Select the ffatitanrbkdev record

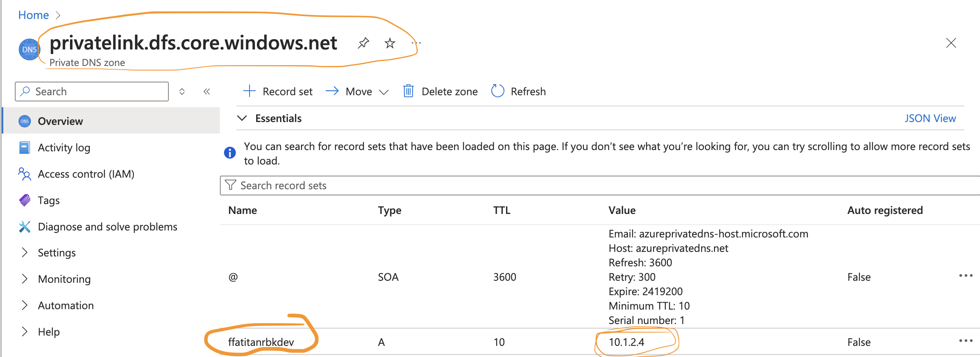pyautogui.click(x=261, y=342)
